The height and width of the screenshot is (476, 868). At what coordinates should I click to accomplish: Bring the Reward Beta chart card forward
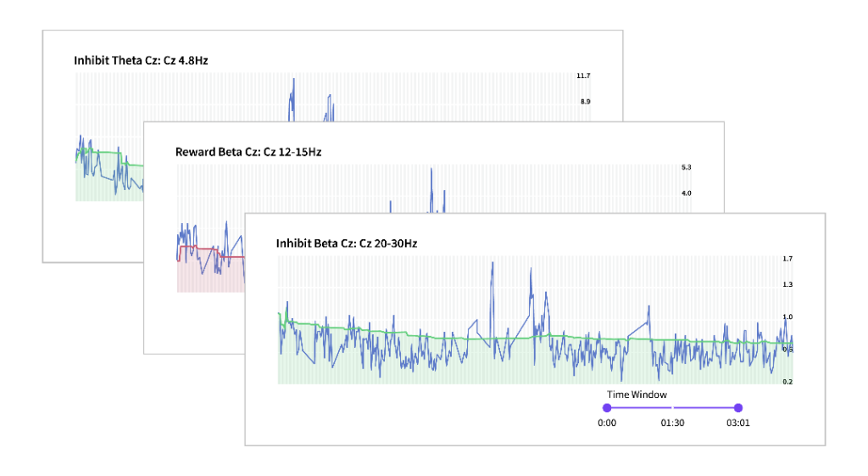pos(194,322)
